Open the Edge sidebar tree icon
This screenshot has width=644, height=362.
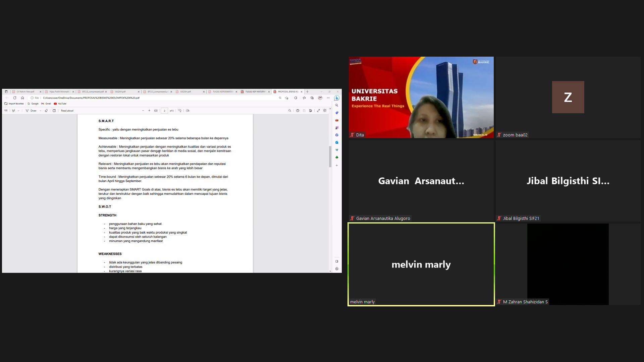[x=337, y=157]
